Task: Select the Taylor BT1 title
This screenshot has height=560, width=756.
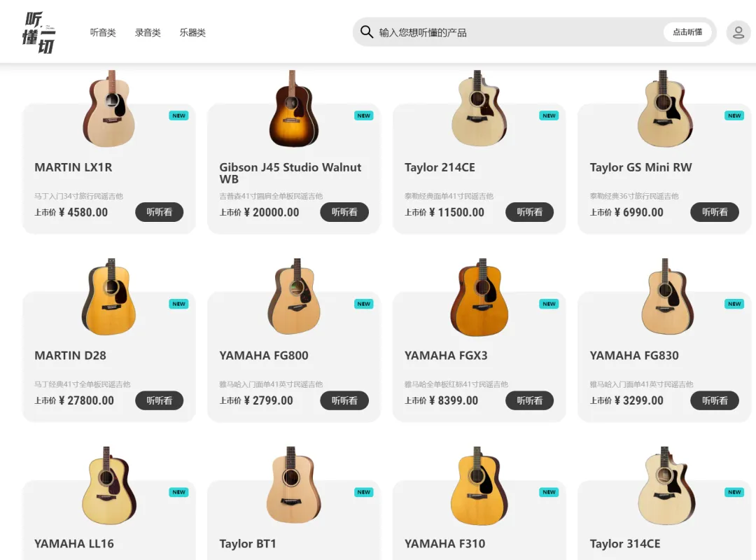Action: pos(248,544)
